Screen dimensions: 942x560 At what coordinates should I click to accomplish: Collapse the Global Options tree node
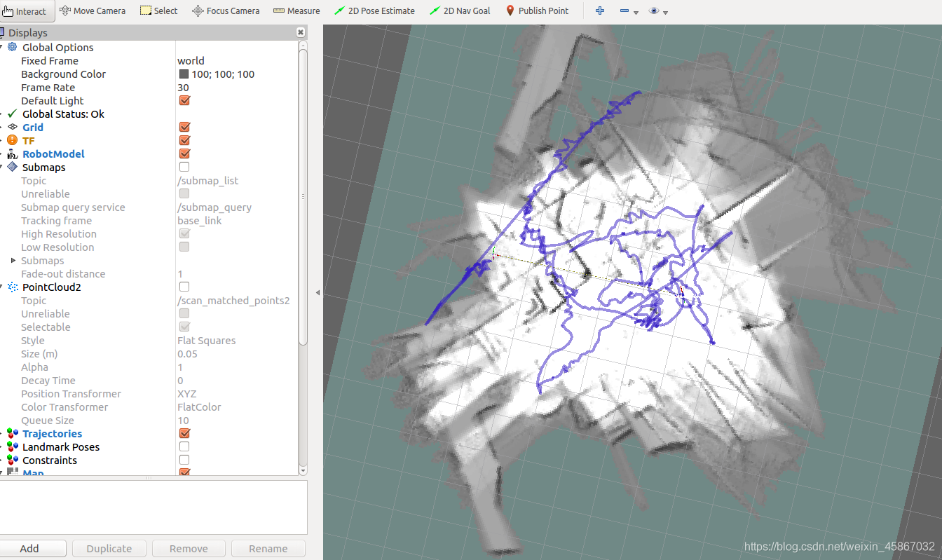2,47
